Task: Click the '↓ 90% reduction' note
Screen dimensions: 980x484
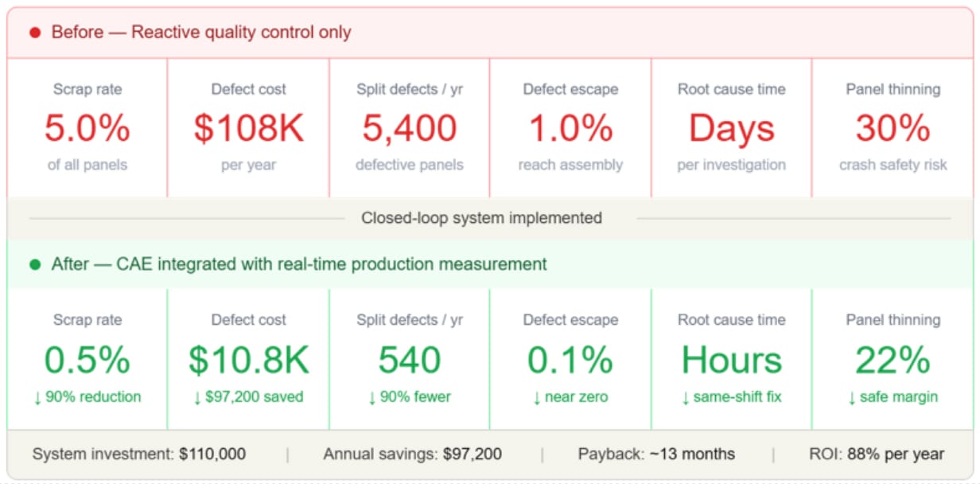Action: (87, 396)
